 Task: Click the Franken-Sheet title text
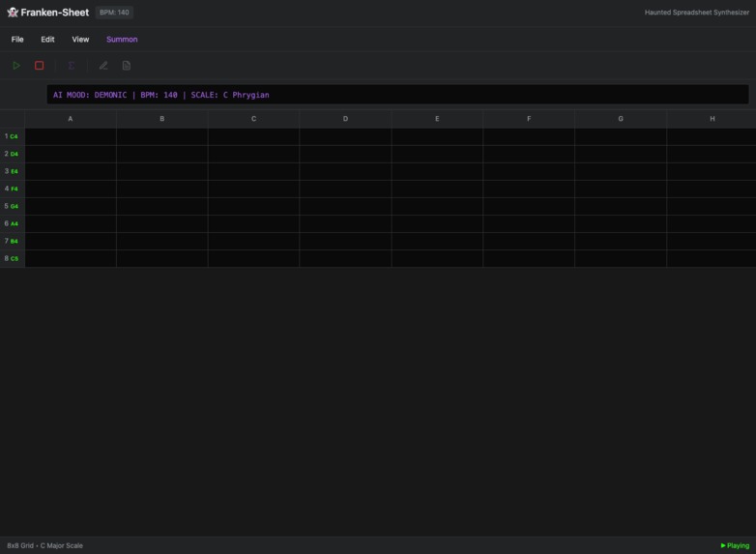click(x=54, y=13)
